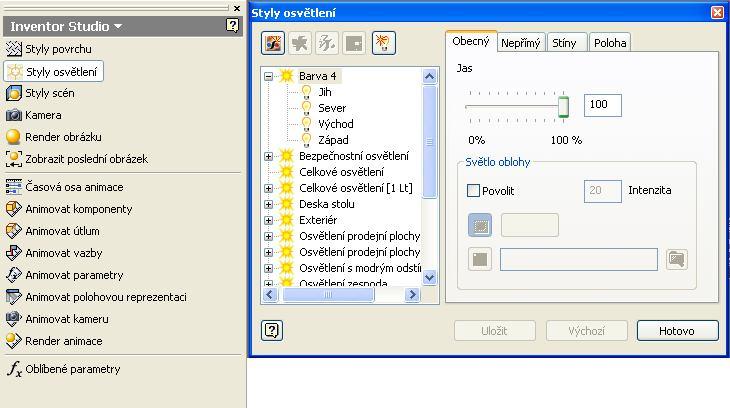The height and width of the screenshot is (408, 730).
Task: Expand Celkové osvětlení [1 Lt] style
Action: [268, 188]
